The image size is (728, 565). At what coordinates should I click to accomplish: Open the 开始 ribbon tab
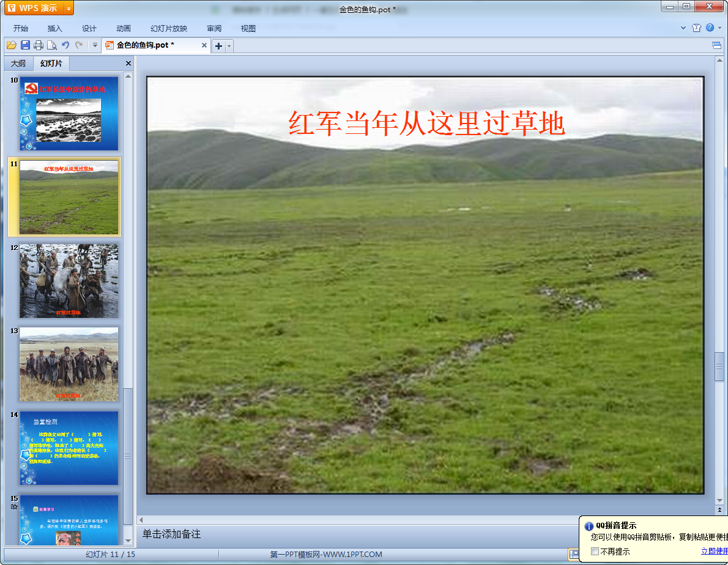coord(20,28)
